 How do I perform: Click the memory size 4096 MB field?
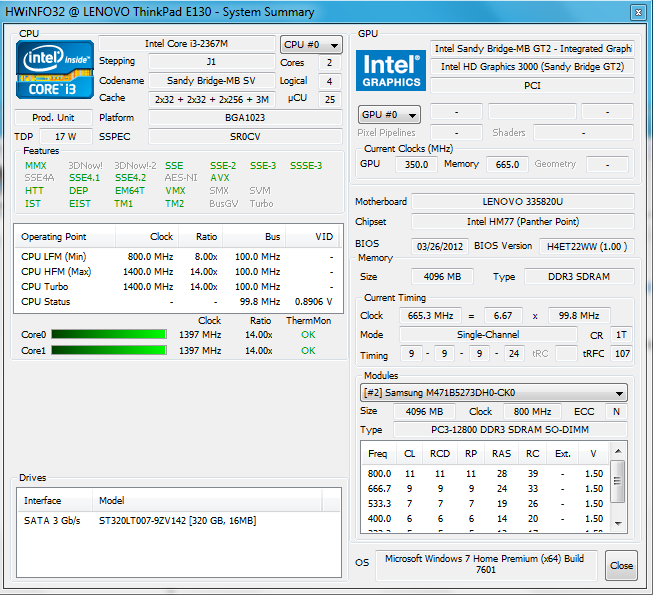tap(442, 276)
